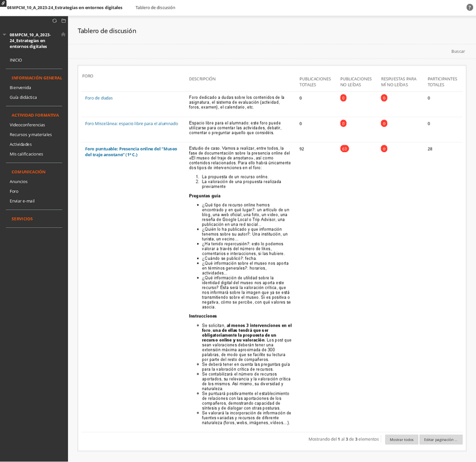Open Foro puntuable Museo del traje ansotano

pyautogui.click(x=131, y=152)
